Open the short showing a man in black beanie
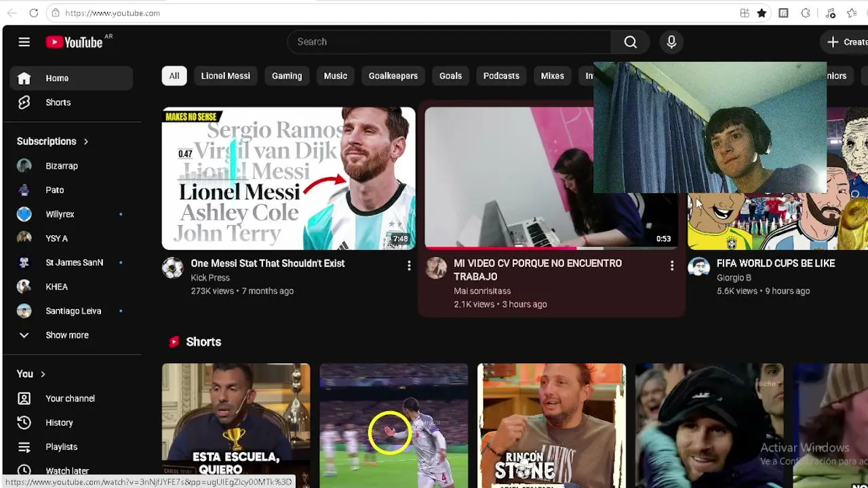Screen dimensions: 868x488 tap(709, 426)
